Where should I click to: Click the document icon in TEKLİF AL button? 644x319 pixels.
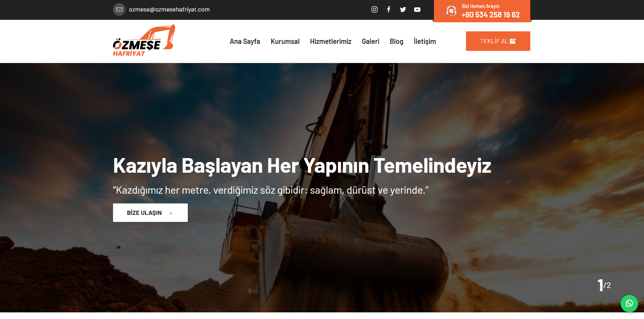(x=513, y=41)
